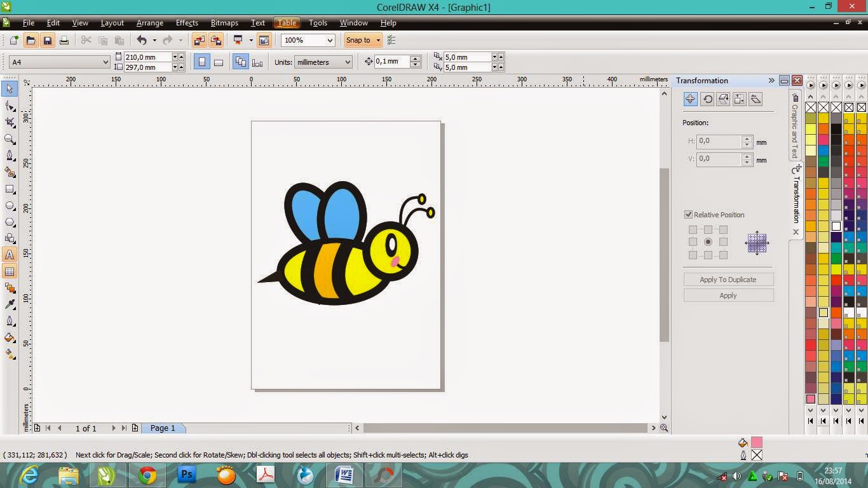Activate the Scale and Mirror transformation
This screenshot has height=488, width=868.
[723, 99]
